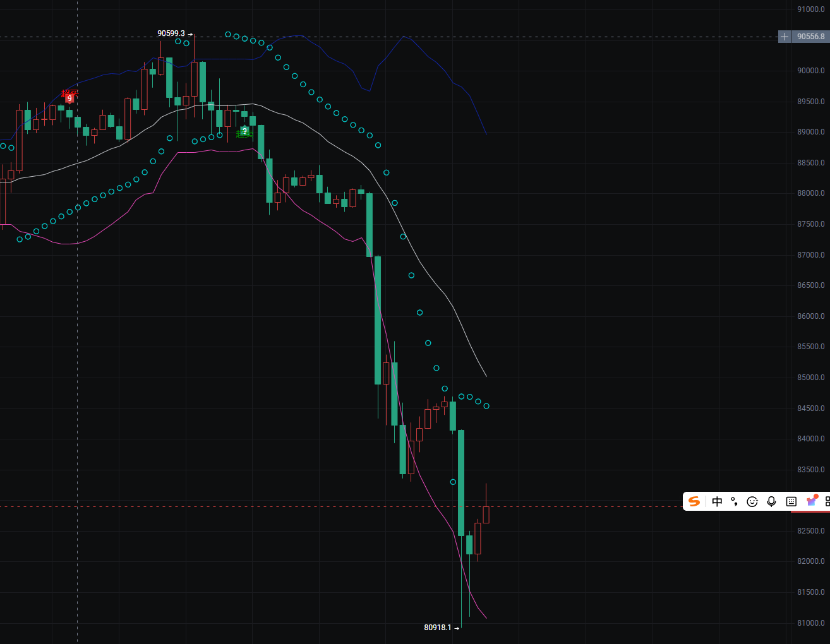Toggle the punctuation mode in the input bar
This screenshot has height=644, width=830.
[x=734, y=501]
